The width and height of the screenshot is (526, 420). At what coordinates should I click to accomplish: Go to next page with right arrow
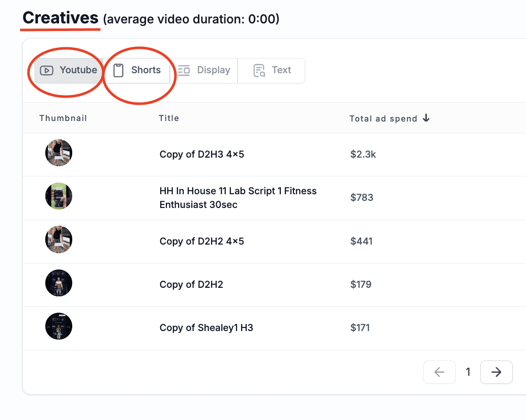(x=496, y=373)
